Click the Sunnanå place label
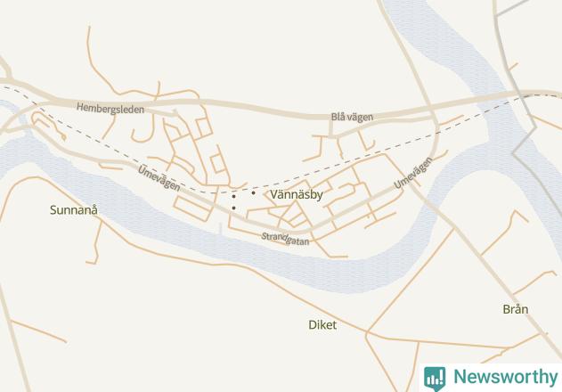The width and height of the screenshot is (562, 392). tap(73, 209)
